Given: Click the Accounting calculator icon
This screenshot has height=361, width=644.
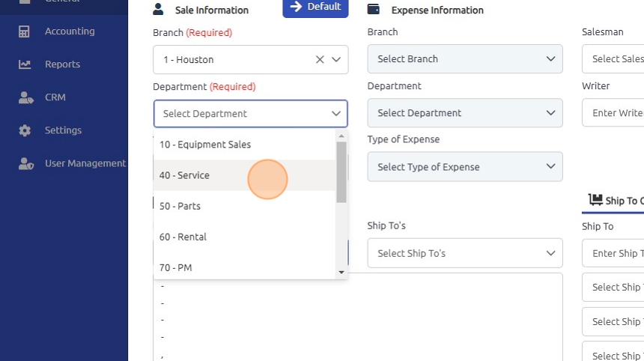Looking at the screenshot, I should (x=25, y=31).
